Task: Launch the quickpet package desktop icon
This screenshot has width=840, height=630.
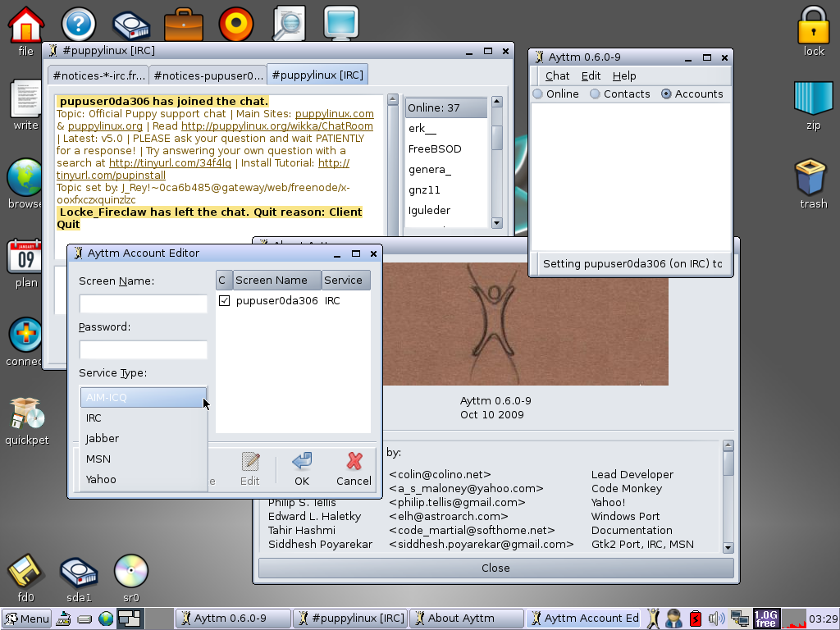Action: (27, 413)
